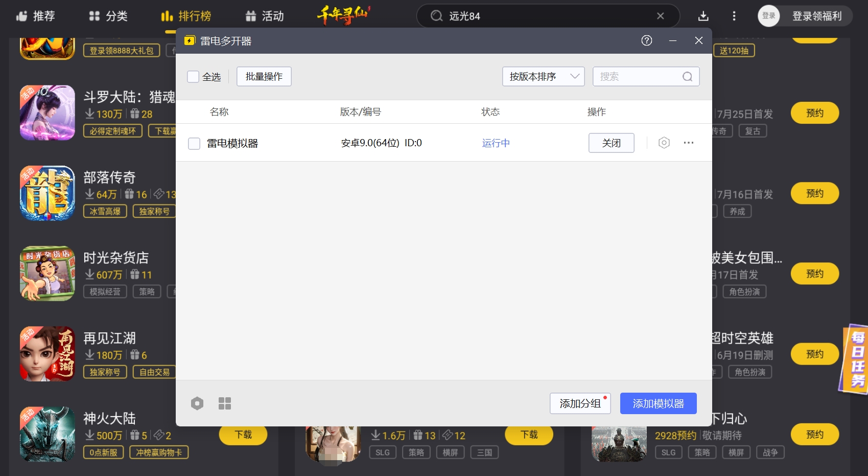Minimize the 雷电多开器 window
The image size is (868, 476).
coord(673,40)
